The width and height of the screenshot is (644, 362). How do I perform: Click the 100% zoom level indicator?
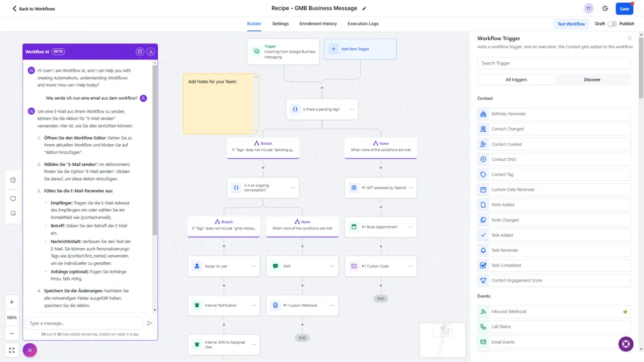[x=12, y=317]
